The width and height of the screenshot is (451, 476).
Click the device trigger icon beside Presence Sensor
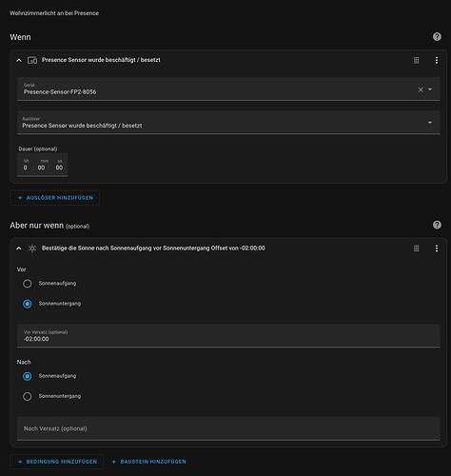[x=32, y=60]
